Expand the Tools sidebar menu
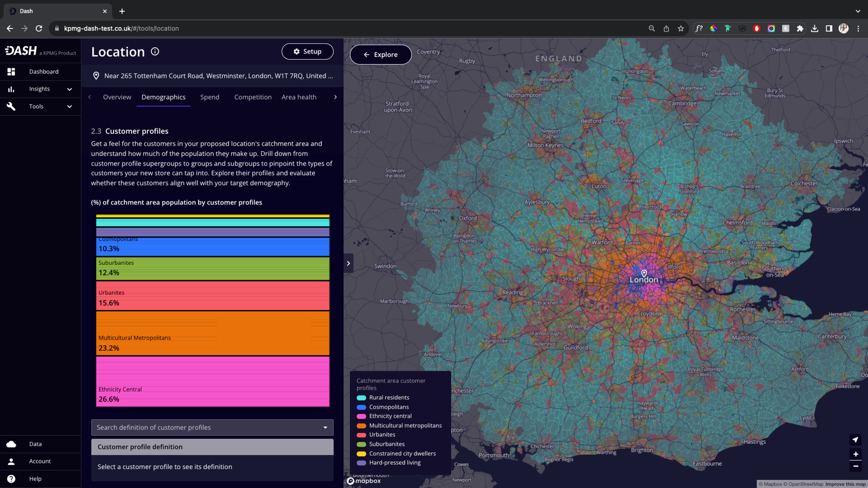The image size is (868, 488). (69, 107)
